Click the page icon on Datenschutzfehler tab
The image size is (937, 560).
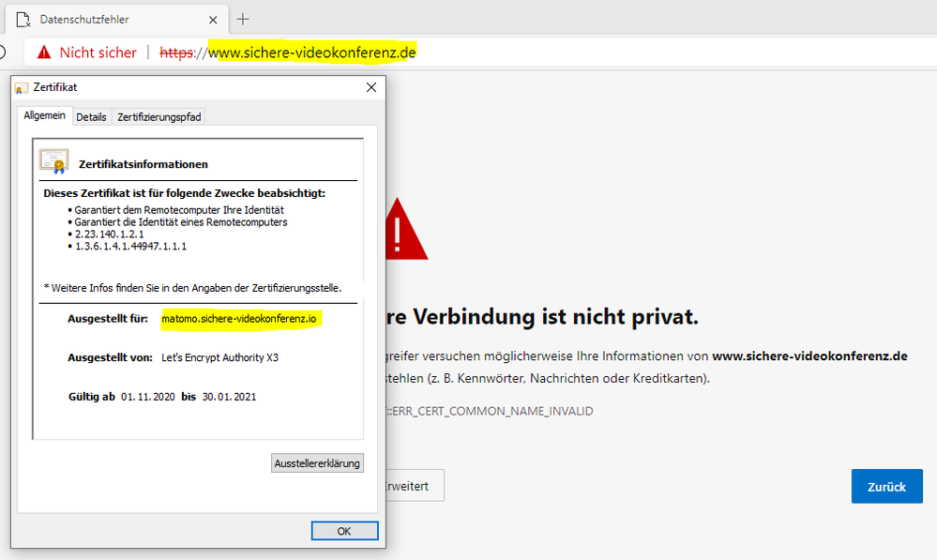click(23, 19)
